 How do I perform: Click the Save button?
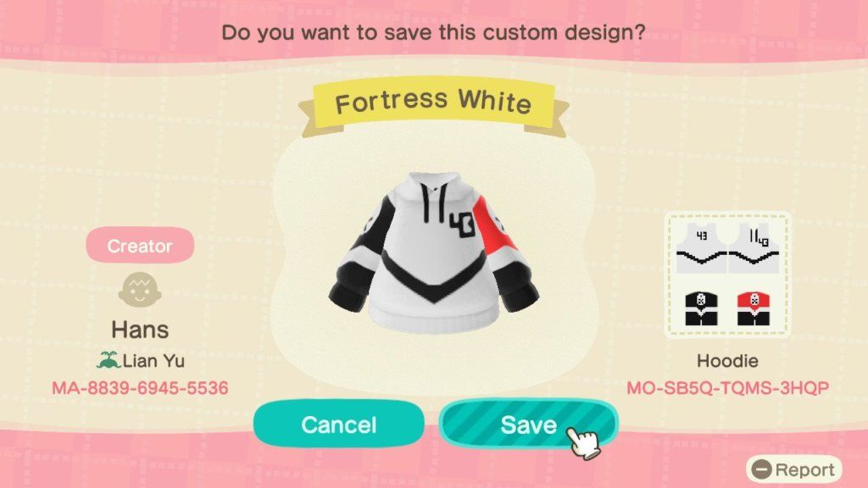tap(529, 424)
